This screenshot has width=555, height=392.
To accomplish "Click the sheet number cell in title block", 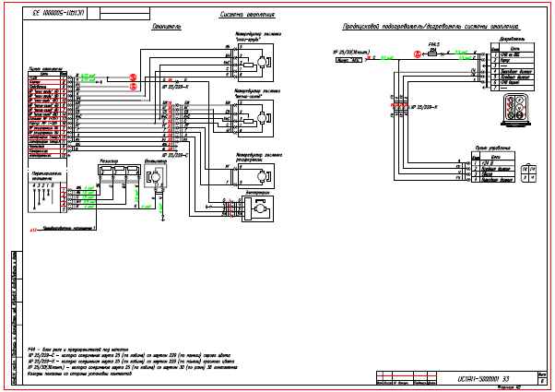I will (x=542, y=381).
